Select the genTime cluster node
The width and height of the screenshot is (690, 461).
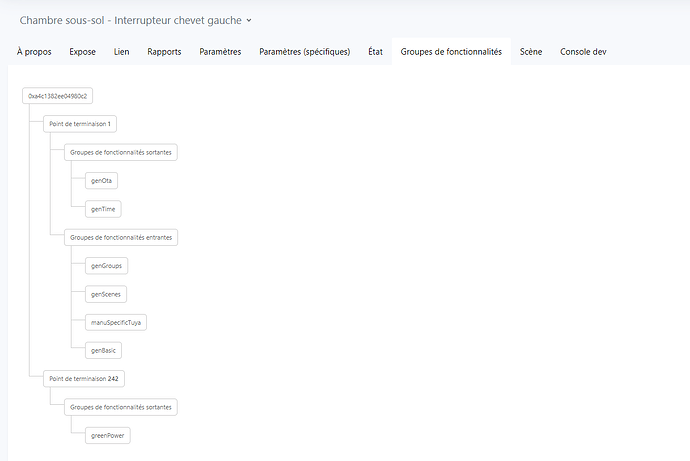(105, 209)
